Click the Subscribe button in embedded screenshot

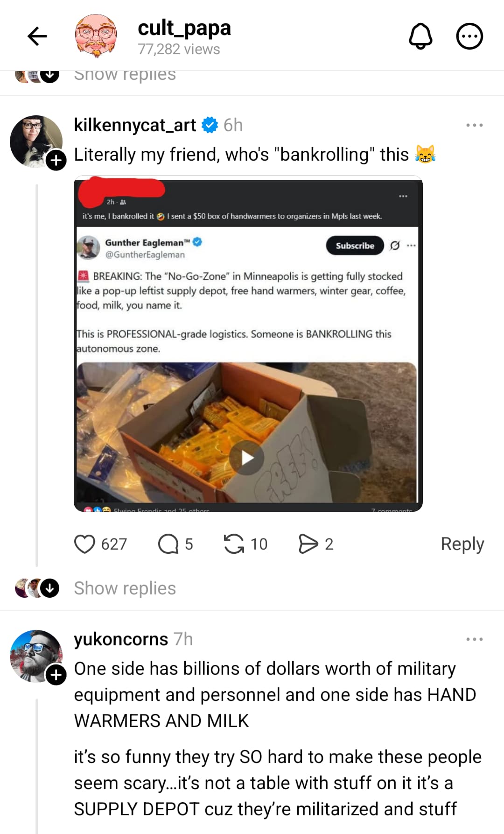click(355, 246)
